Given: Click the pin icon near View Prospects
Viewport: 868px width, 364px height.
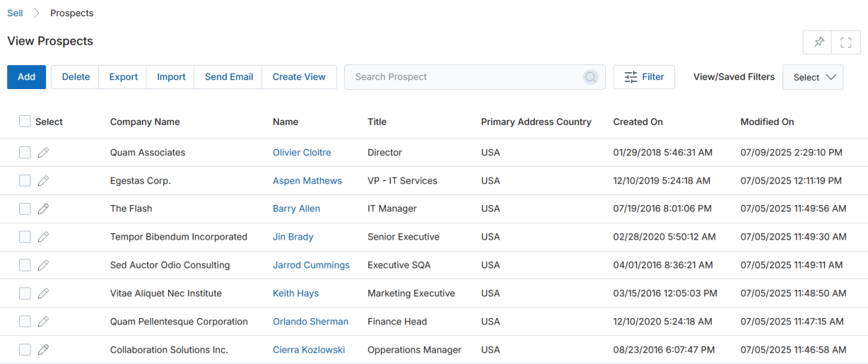Looking at the screenshot, I should (818, 42).
